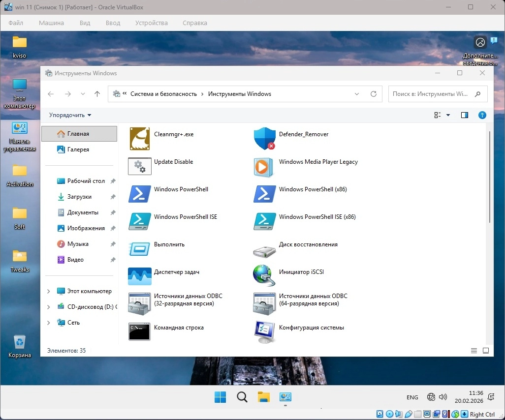Viewport: 505px width, 420px height.
Task: Toggle the preview pane button
Action: 464,115
